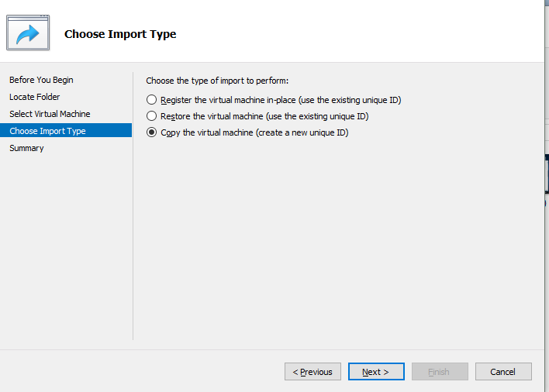Select the Copy virtual machine radio button circle
Screen dimensions: 549x392
[x=151, y=132]
